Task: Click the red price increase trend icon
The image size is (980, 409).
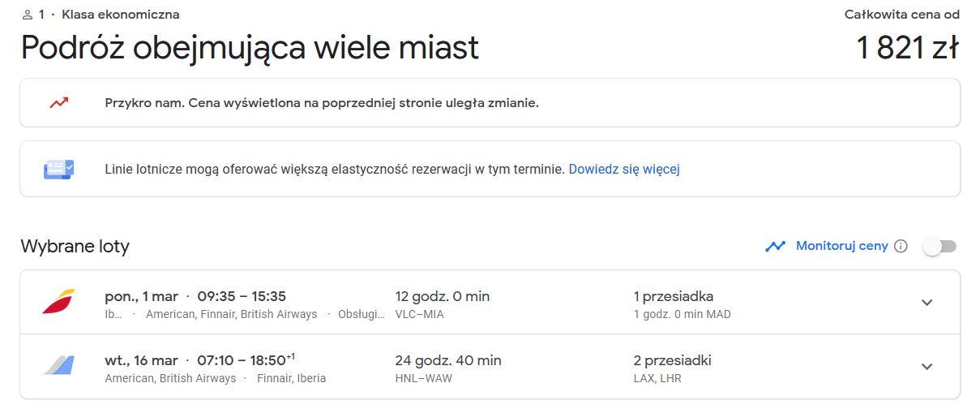Action: 58,103
